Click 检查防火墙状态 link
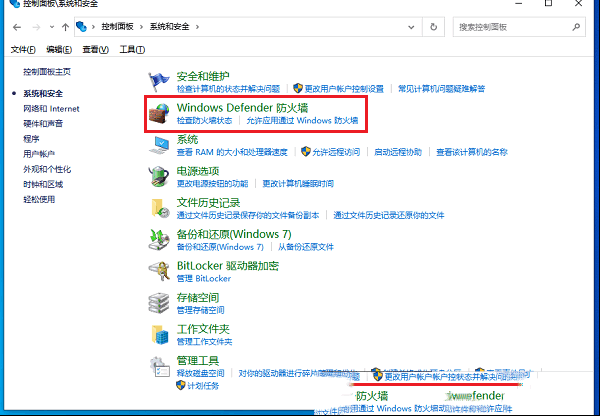 (x=204, y=121)
